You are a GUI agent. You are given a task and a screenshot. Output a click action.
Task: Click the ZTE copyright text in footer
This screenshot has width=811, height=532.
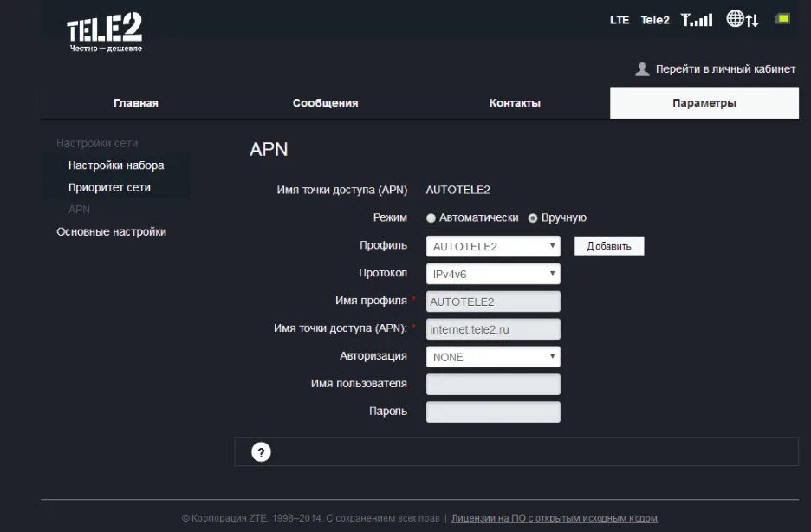coord(310,518)
